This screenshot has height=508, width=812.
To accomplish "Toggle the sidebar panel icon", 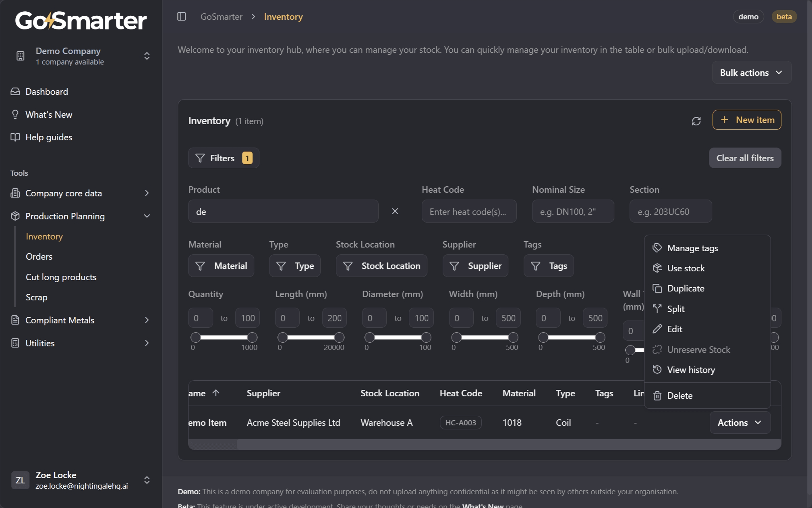I will pos(182,17).
